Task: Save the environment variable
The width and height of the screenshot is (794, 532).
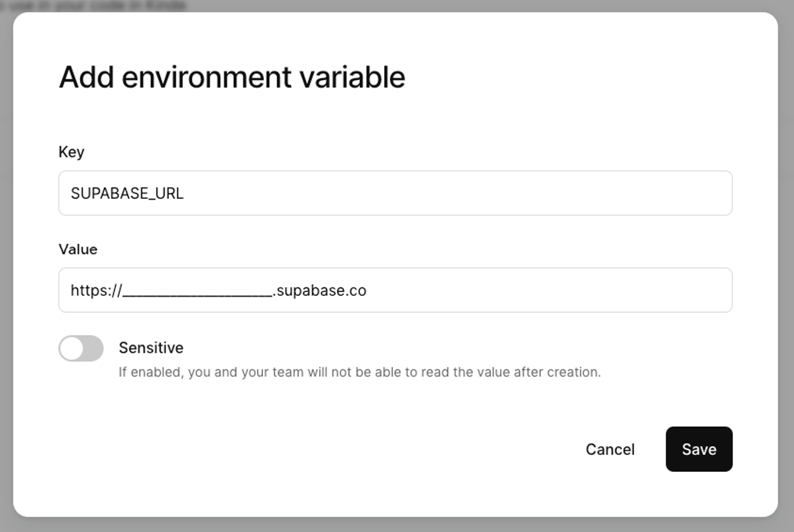Action: 699,449
